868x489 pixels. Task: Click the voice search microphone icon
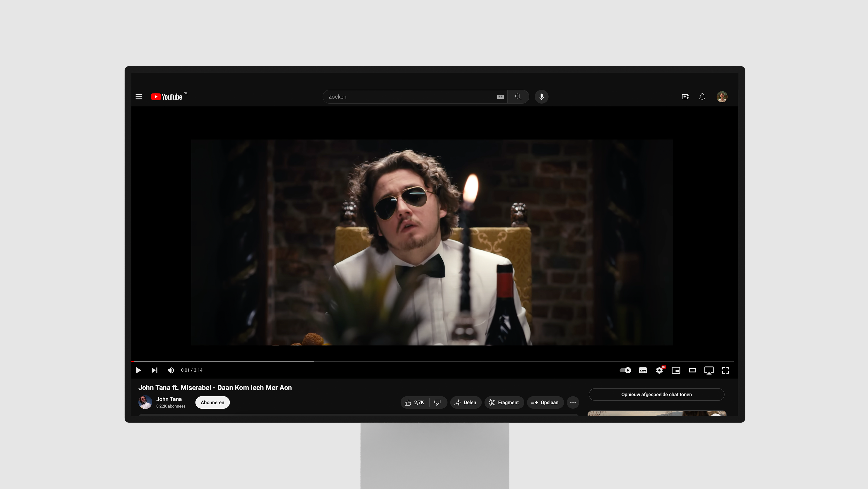click(x=541, y=97)
